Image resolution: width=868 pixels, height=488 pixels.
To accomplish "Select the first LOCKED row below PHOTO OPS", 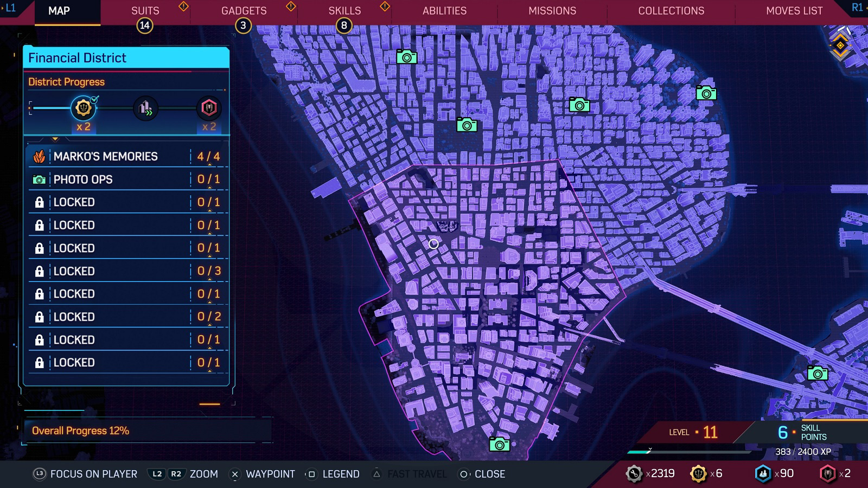I will click(129, 202).
